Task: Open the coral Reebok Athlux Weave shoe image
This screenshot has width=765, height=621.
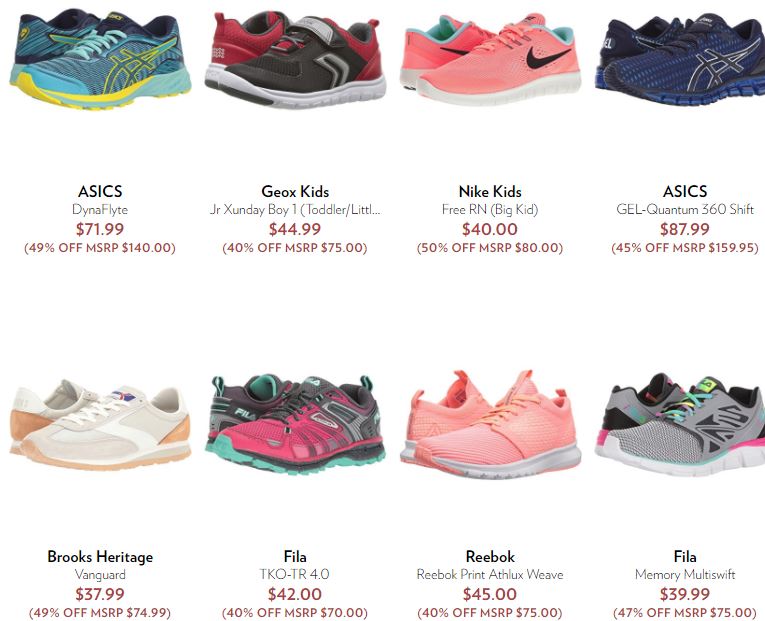Action: 490,424
